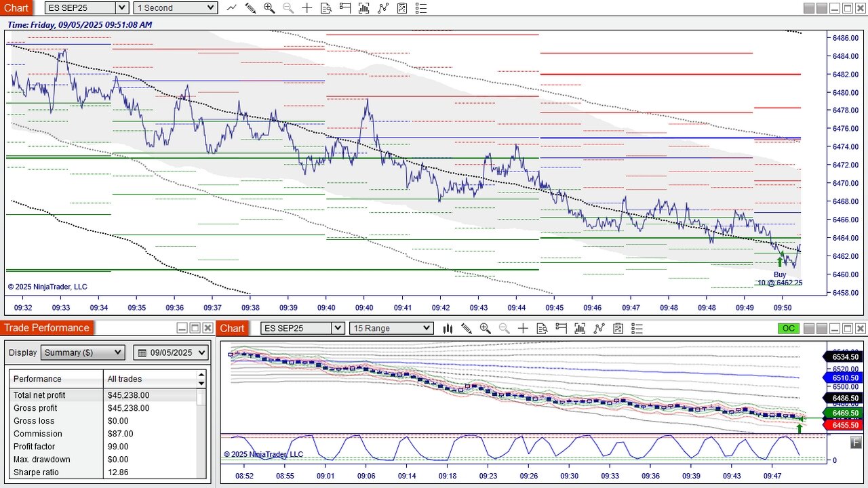868x488 pixels.
Task: Click the Performance column header
Action: 56,379
